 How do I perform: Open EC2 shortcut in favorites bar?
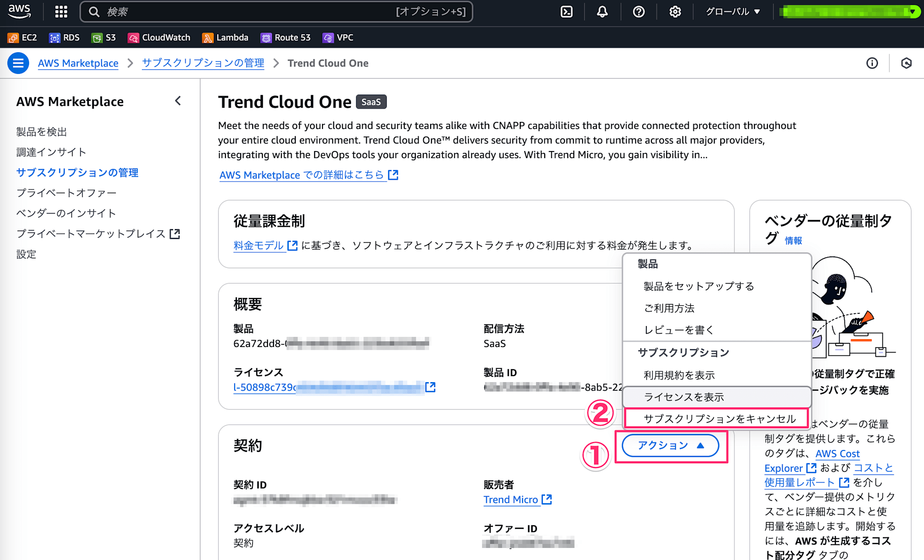tap(22, 37)
